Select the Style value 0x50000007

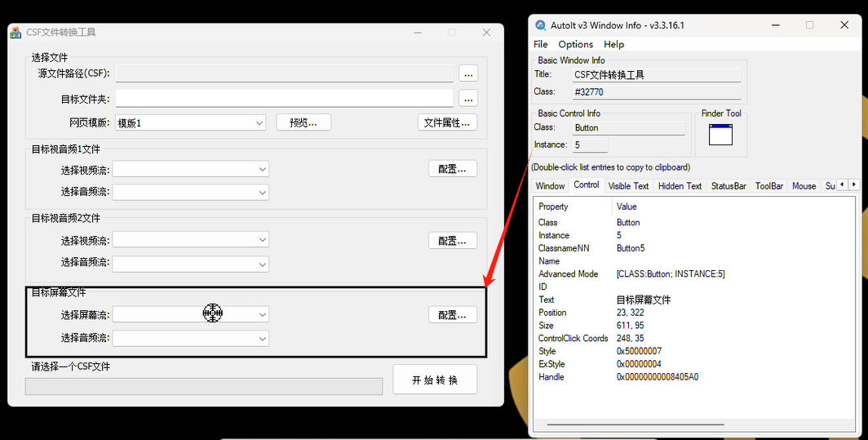pos(639,351)
